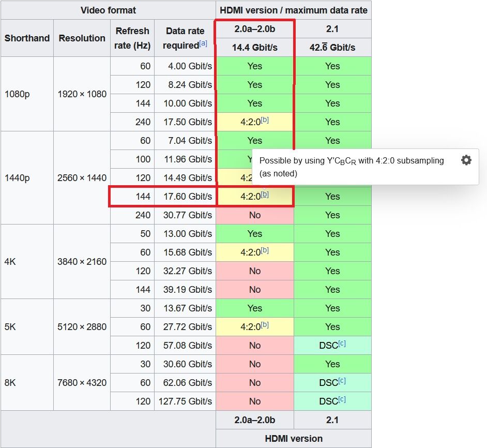Click the '4K' shorthand cell

[x=27, y=261]
